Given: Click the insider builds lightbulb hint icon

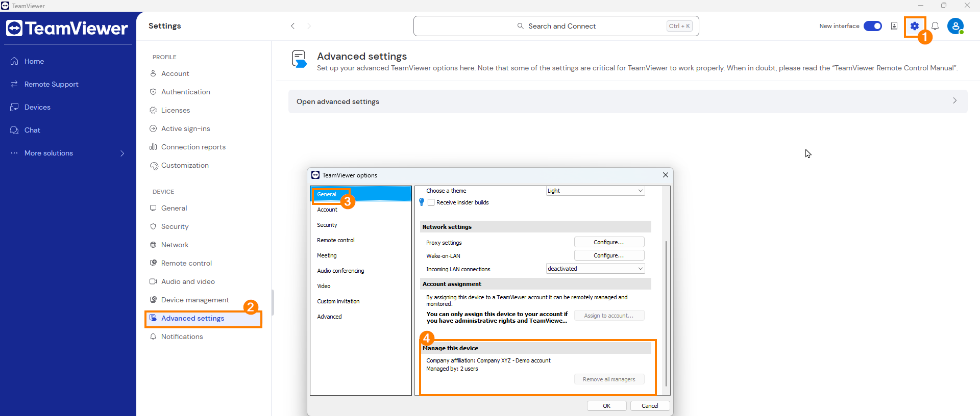Looking at the screenshot, I should tap(422, 202).
